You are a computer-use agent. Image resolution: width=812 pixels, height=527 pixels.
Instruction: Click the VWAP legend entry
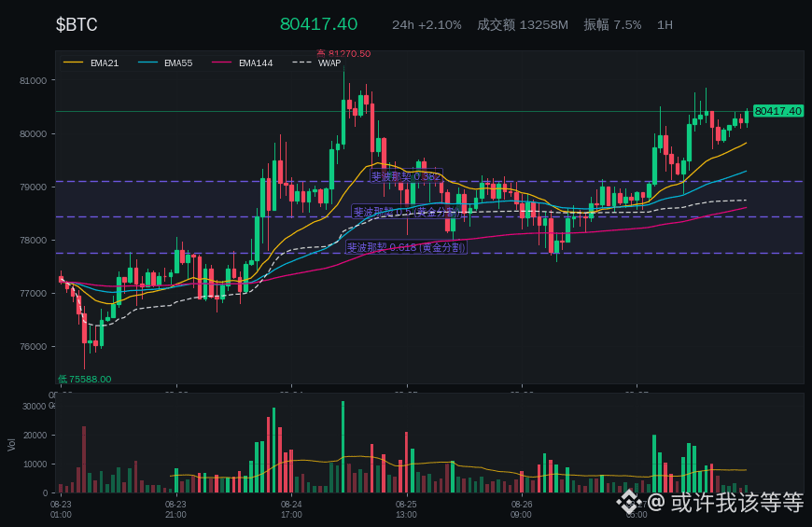[317, 63]
